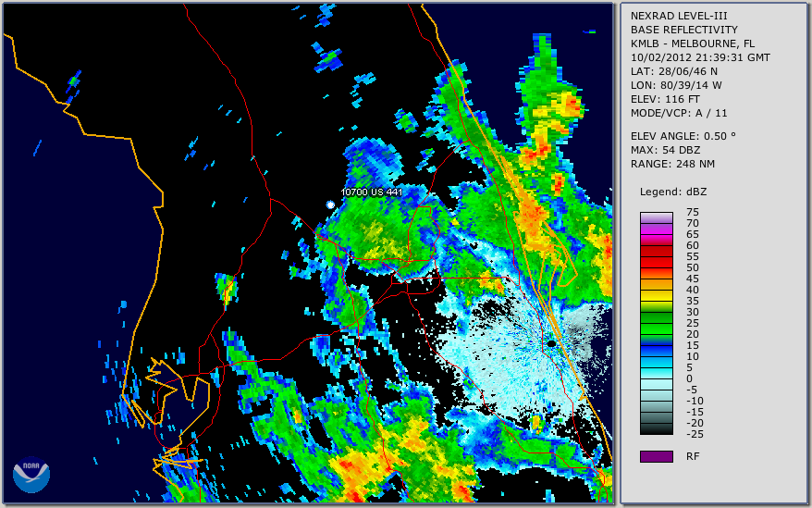Click the 50 value on the legend scale
The width and height of the screenshot is (812, 508).
point(693,267)
